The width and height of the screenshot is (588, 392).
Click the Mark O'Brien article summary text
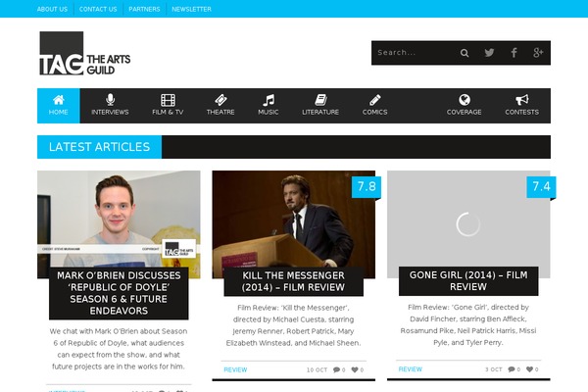(119, 349)
